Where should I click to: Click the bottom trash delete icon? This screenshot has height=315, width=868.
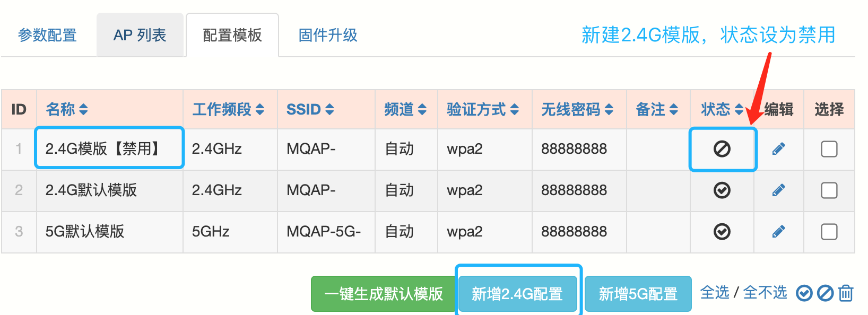846,293
